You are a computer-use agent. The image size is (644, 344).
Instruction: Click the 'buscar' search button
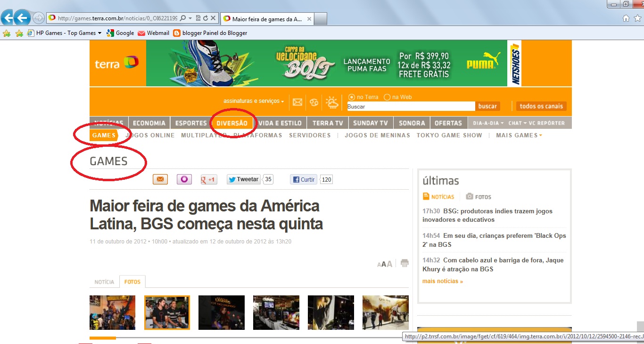pos(487,106)
